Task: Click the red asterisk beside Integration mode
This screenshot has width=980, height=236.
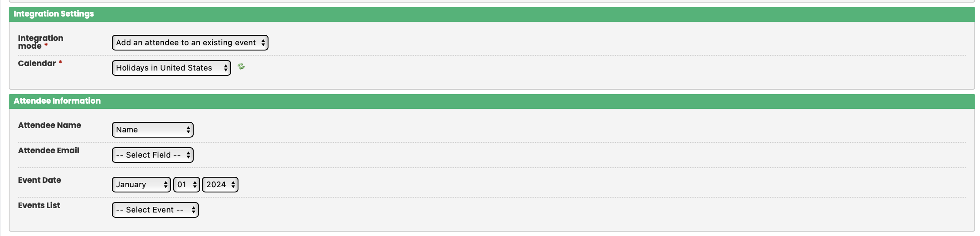Action: click(x=46, y=45)
